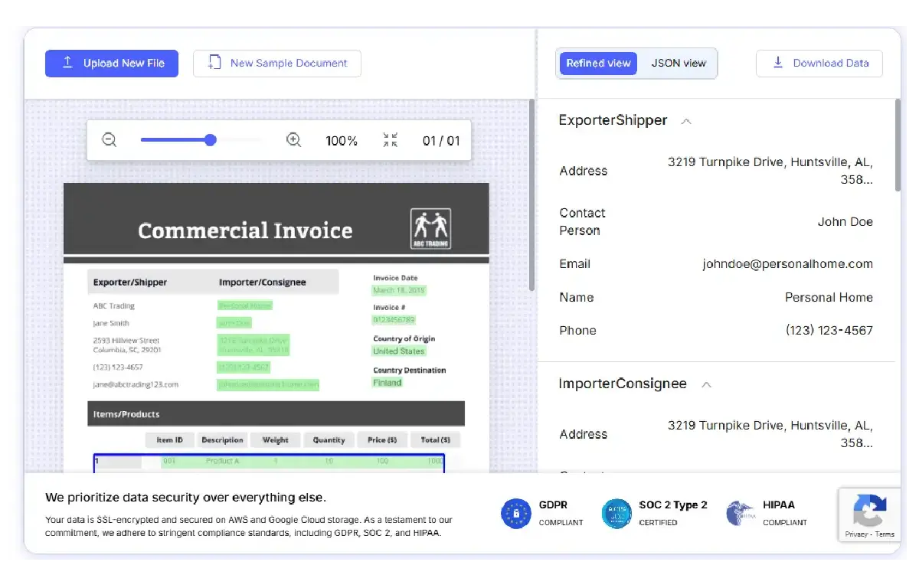919x588 pixels.
Task: Click the zoom level slider handle
Action: click(211, 140)
